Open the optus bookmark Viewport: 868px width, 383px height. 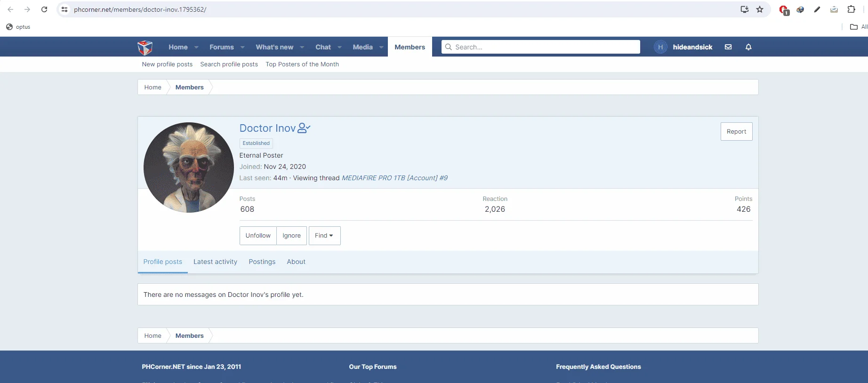(x=18, y=27)
